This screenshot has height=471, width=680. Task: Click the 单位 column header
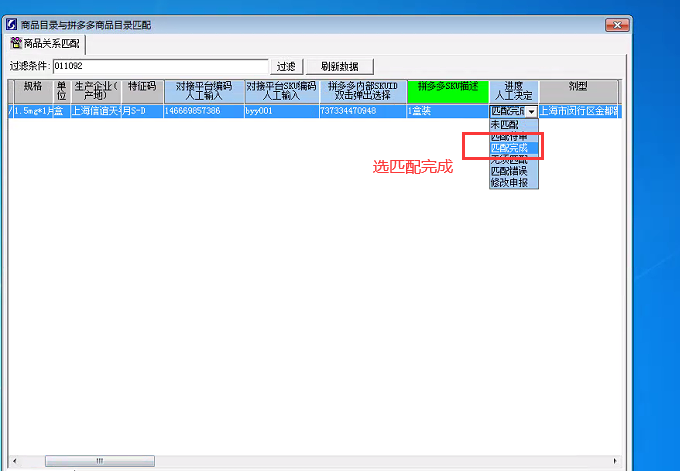pos(62,92)
